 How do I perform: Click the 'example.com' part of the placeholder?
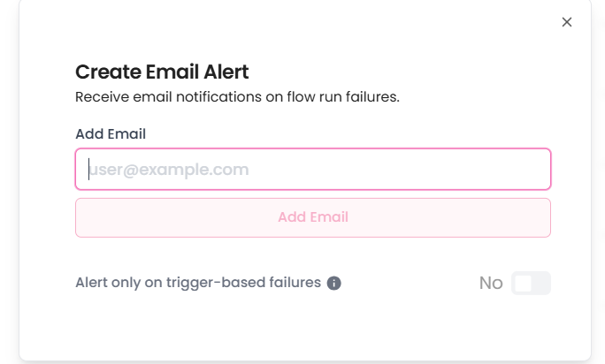point(194,170)
